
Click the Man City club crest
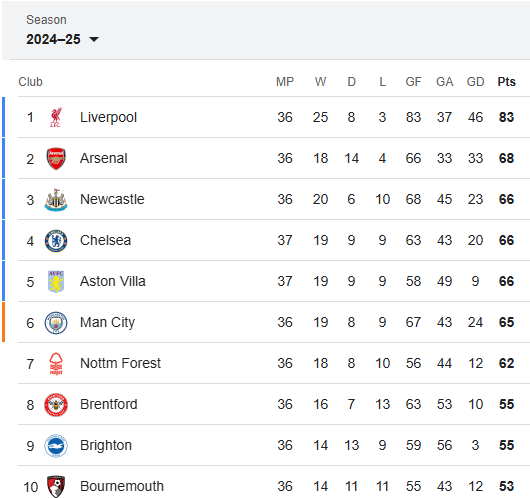click(56, 323)
